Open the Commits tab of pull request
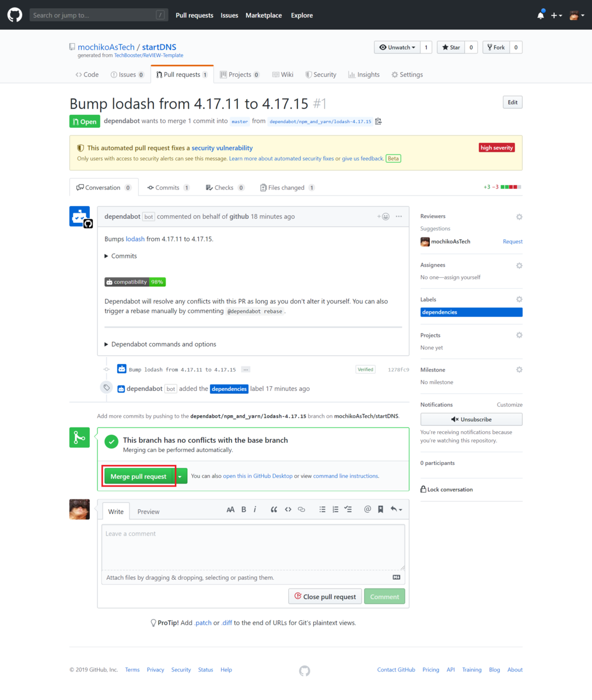Viewport: 592px width, 700px height. pos(169,187)
